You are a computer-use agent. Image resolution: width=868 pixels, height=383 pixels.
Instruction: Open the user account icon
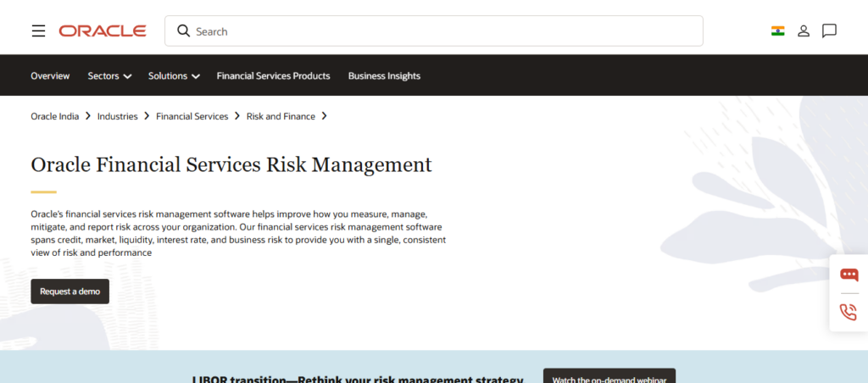tap(804, 31)
